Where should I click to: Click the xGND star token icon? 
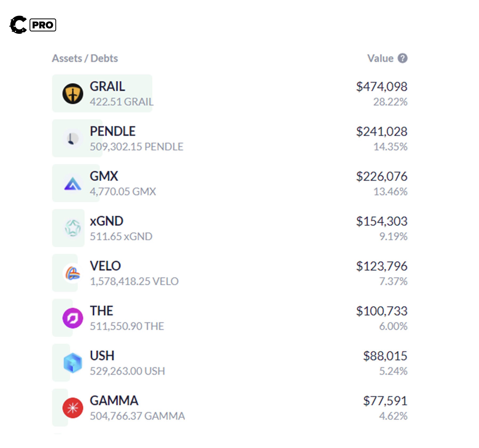point(73,228)
